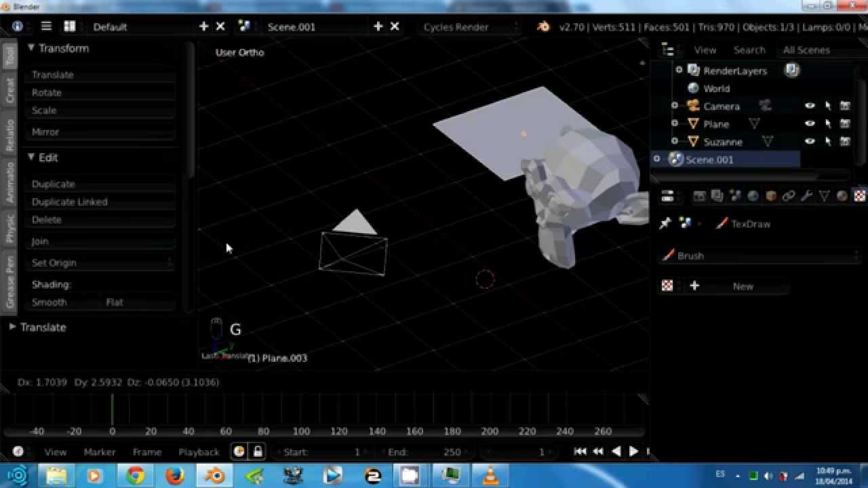The width and height of the screenshot is (868, 488).
Task: Click the Rotate button
Action: click(100, 92)
